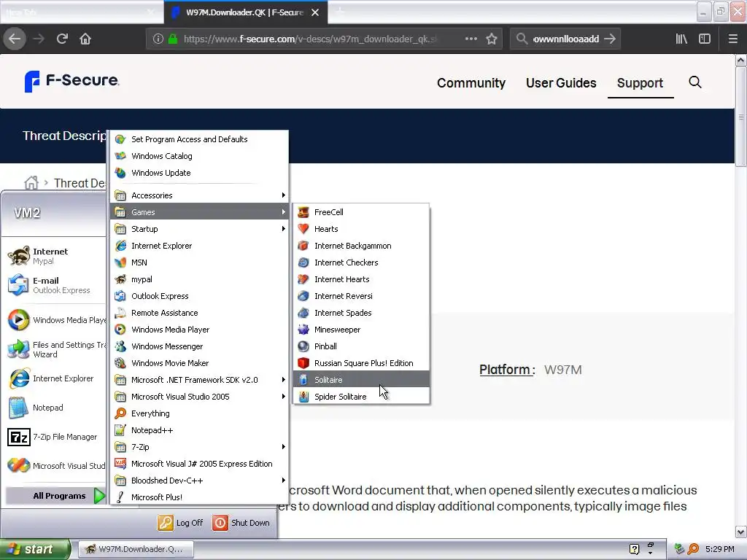
Task: Open F-Secure User Guides link
Action: (561, 83)
